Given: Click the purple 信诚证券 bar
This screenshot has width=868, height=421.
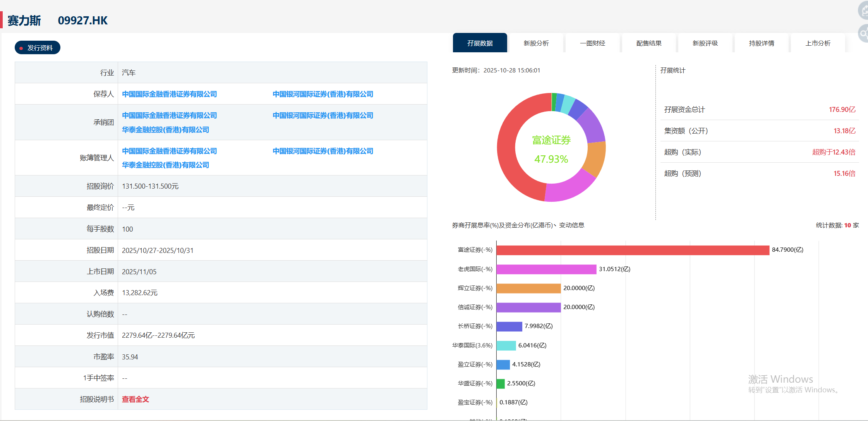Looking at the screenshot, I should pos(528,307).
